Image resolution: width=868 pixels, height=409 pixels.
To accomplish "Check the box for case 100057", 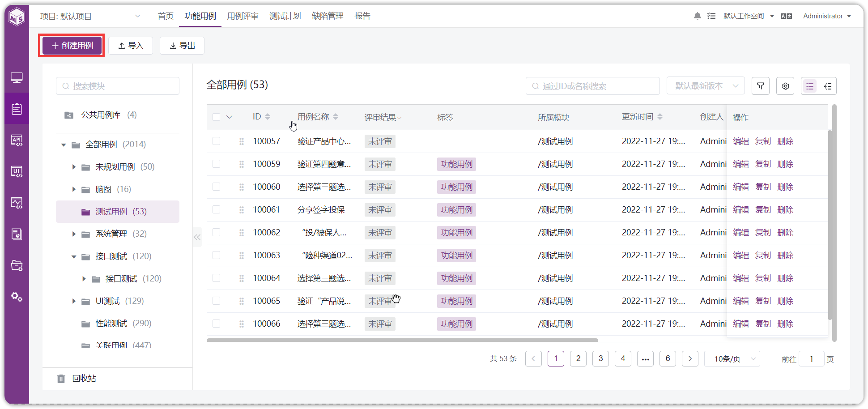I will click(x=217, y=141).
